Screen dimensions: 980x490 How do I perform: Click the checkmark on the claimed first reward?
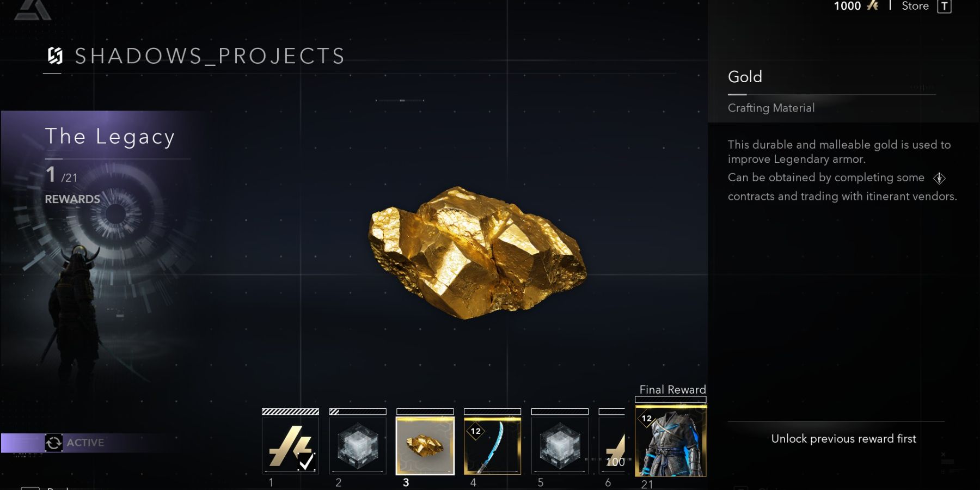[x=307, y=462]
